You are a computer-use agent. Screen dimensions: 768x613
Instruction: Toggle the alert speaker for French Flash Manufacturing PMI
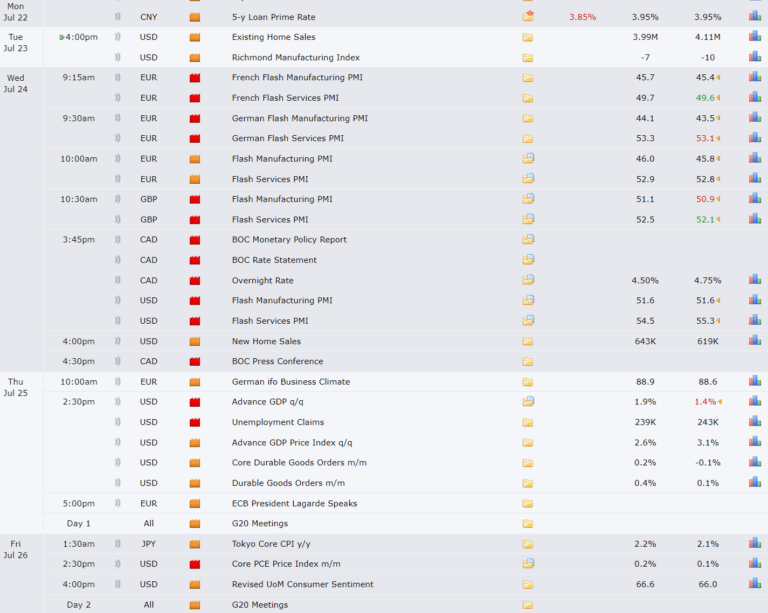[119, 77]
